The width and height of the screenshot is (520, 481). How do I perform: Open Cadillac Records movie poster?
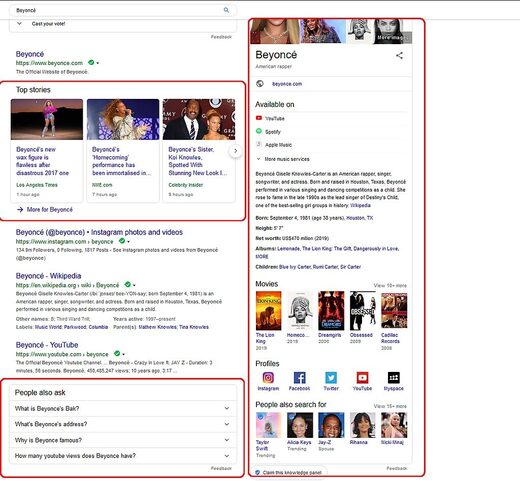coord(394,310)
